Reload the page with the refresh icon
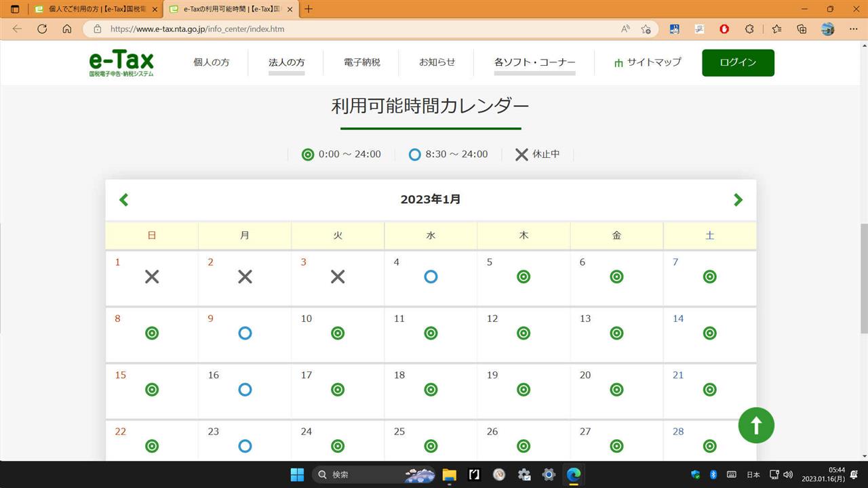 pos(42,29)
